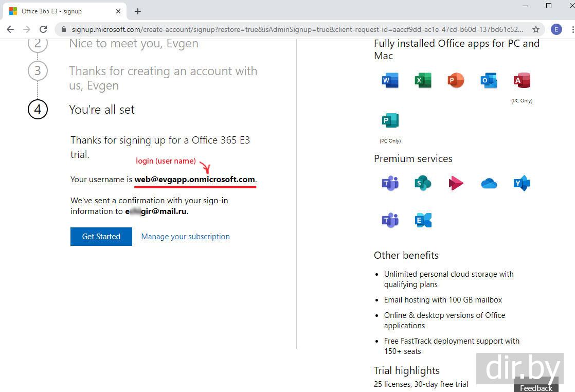Click the Stream service icon
The height and width of the screenshot is (392, 575).
click(x=456, y=183)
